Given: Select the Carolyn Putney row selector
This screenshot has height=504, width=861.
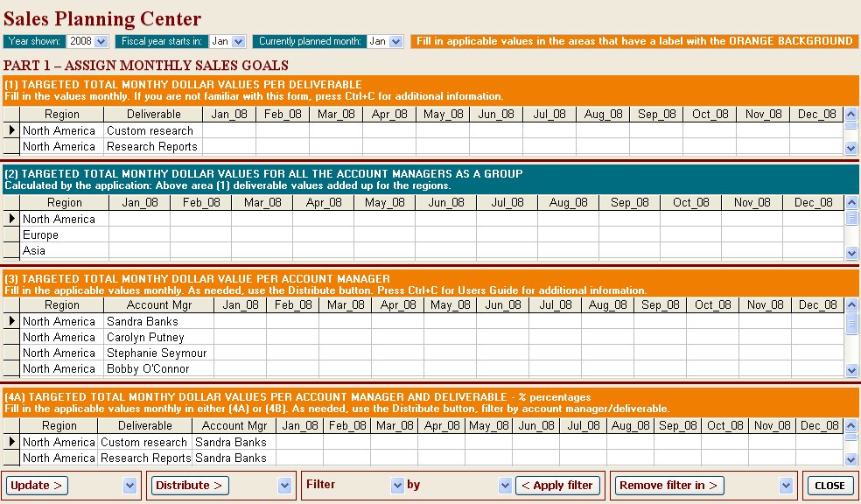Looking at the screenshot, I should click(x=11, y=337).
